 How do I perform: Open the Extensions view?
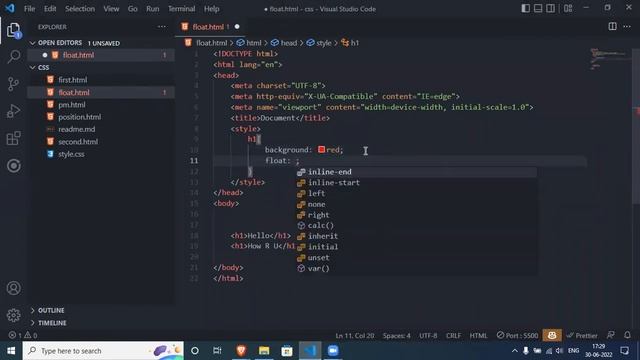[x=13, y=138]
